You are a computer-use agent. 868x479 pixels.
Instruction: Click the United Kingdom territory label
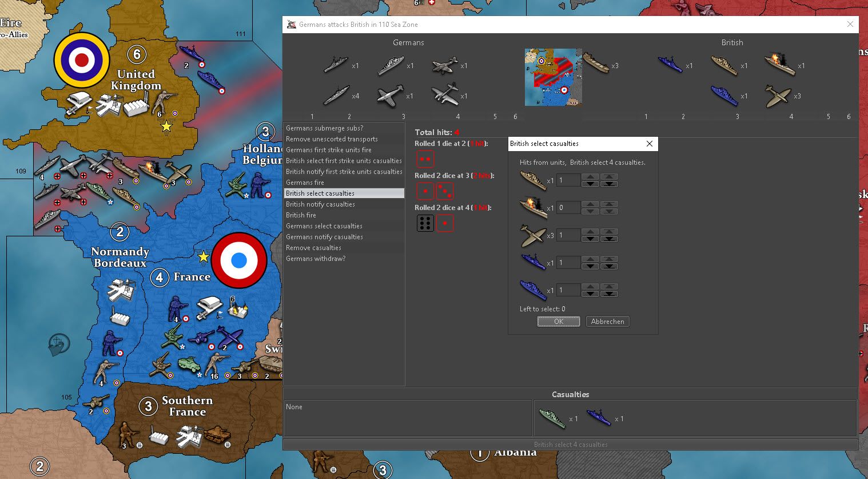[x=136, y=80]
